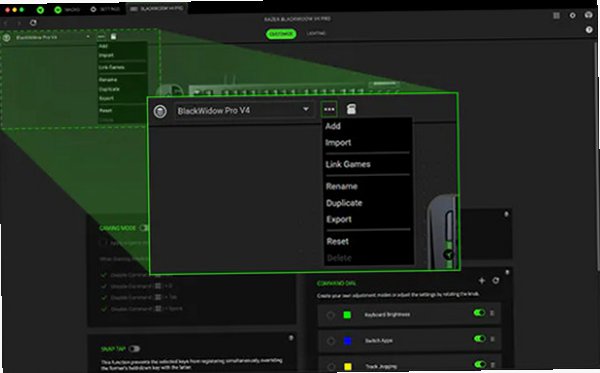Viewport: 600px width, 373px height.
Task: Choose Duplicate in the unmagnified profile menu
Action: (x=109, y=89)
